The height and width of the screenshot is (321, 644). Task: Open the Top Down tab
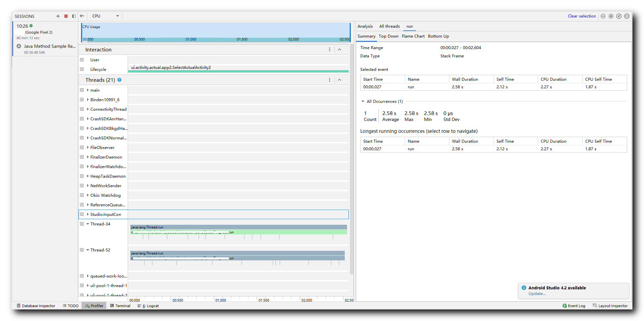pyautogui.click(x=388, y=36)
